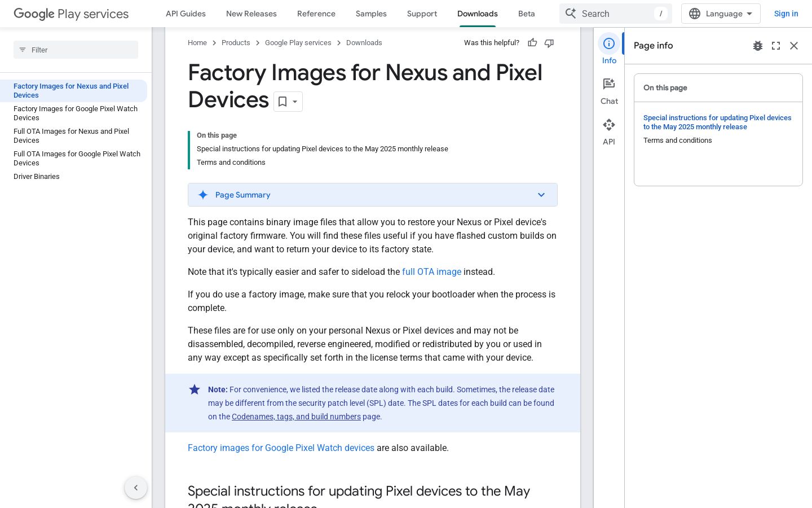This screenshot has width=812, height=508.
Task: Click Special instructions link in Page info panel
Action: coord(717,122)
